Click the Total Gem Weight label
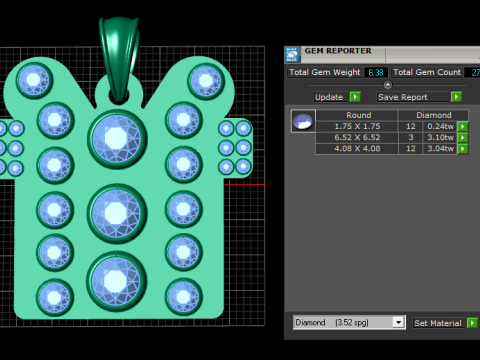 325,72
